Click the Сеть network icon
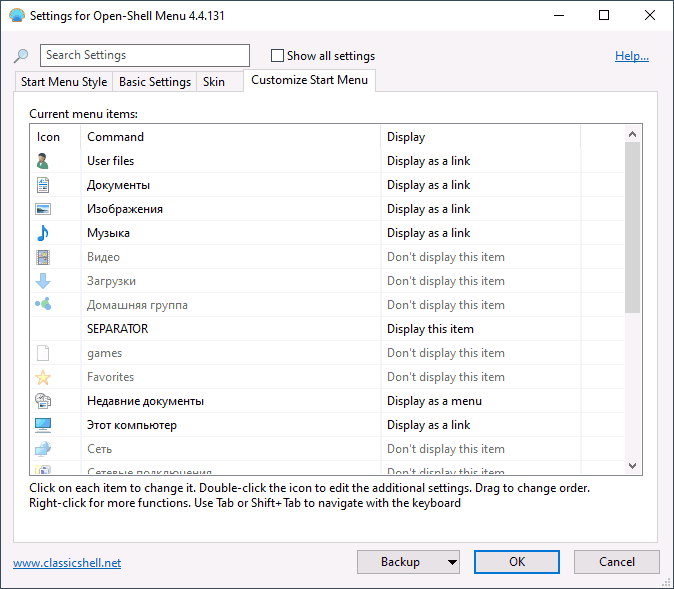 tap(43, 449)
